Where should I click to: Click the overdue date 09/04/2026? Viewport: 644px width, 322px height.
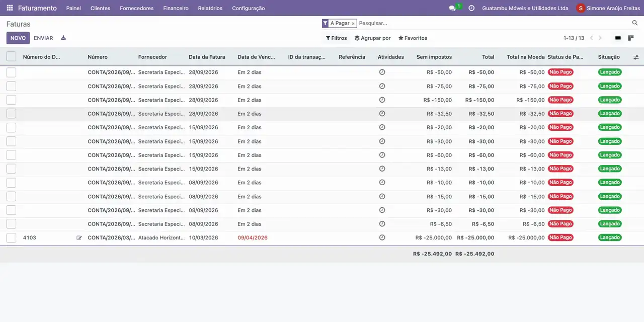(253, 237)
